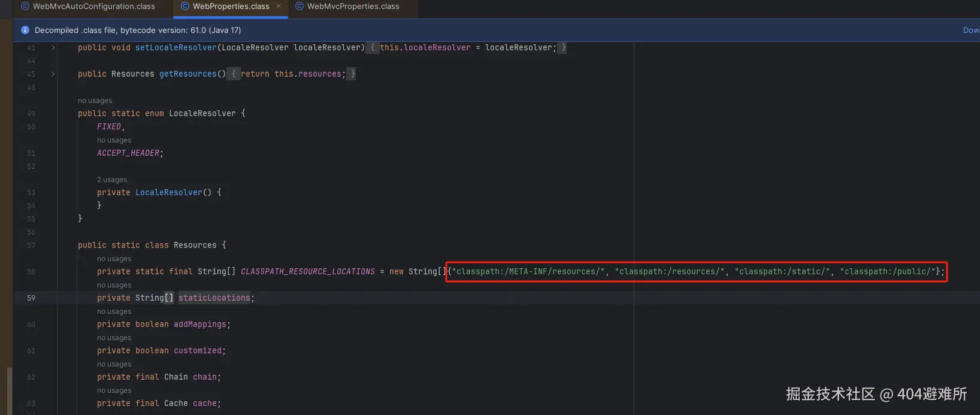This screenshot has width=980, height=415.
Task: Click line number 57 in the gutter
Action: click(x=31, y=245)
